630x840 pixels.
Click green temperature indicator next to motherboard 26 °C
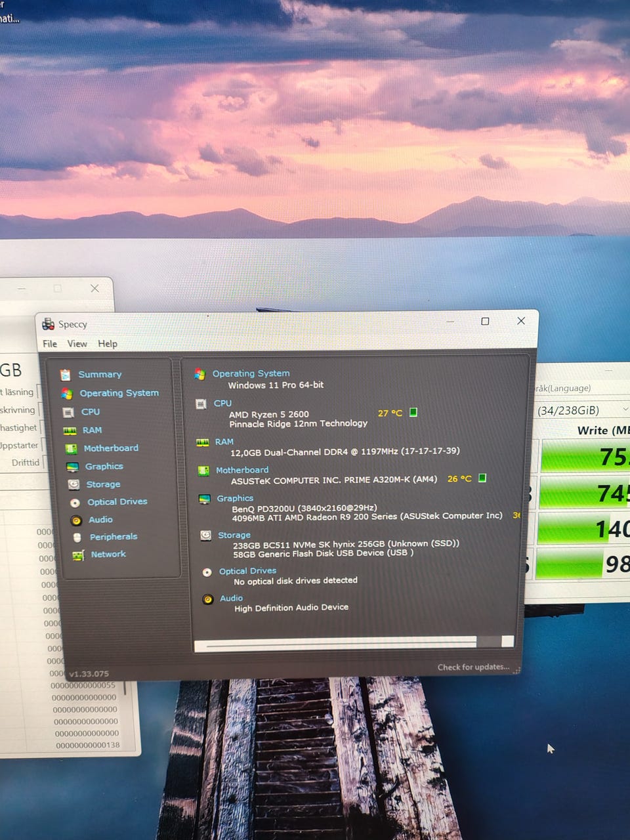point(482,478)
